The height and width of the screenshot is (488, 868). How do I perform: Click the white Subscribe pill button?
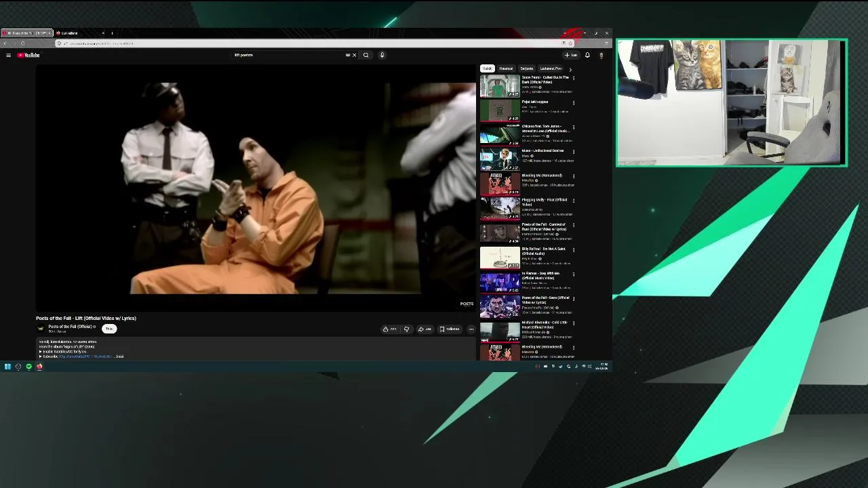109,329
